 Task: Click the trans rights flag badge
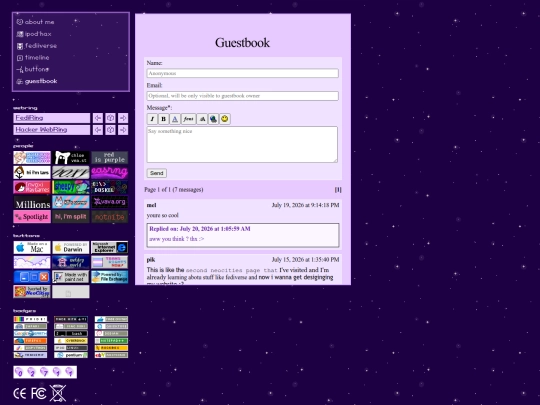pos(110,262)
